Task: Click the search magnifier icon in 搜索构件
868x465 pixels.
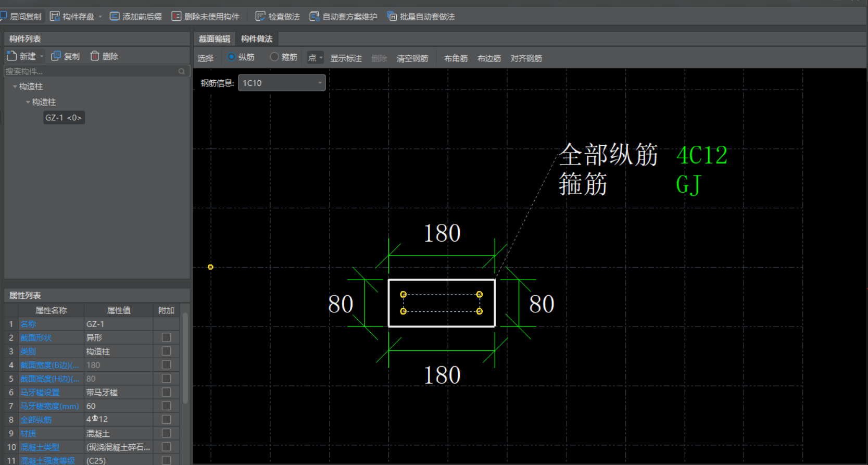Action: click(x=182, y=71)
